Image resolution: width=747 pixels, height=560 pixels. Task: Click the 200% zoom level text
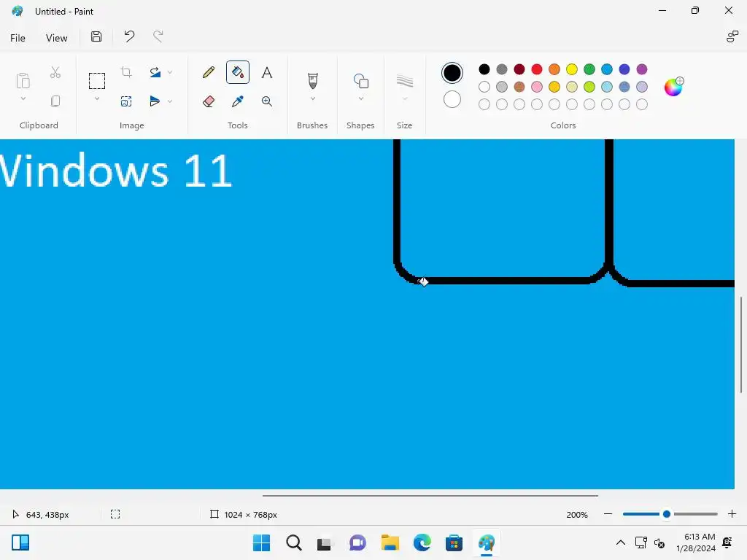(577, 514)
